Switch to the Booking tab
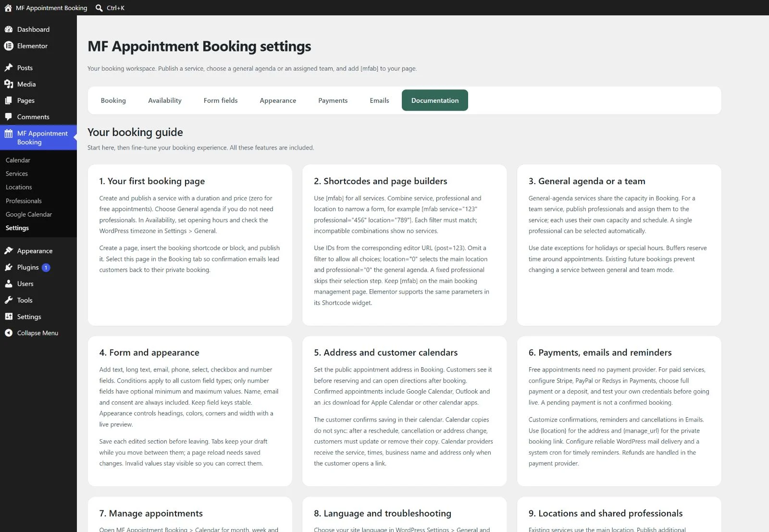Viewport: 769px width, 532px height. click(x=113, y=100)
